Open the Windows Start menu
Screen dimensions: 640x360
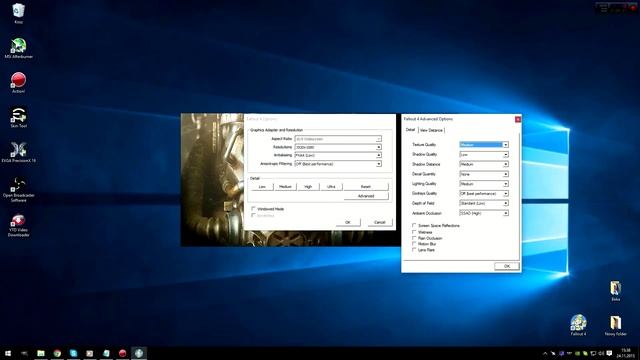8,353
